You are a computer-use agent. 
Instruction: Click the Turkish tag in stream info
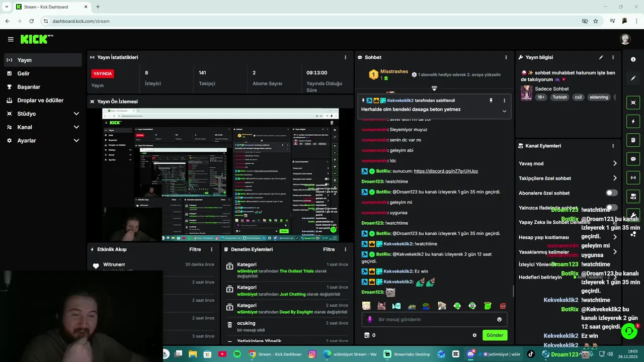[x=559, y=97]
